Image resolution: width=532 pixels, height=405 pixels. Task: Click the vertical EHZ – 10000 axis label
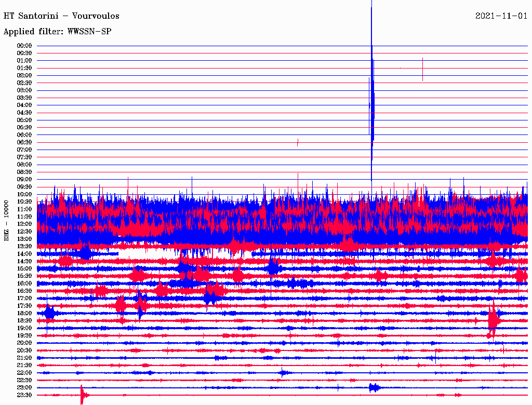pos(7,220)
